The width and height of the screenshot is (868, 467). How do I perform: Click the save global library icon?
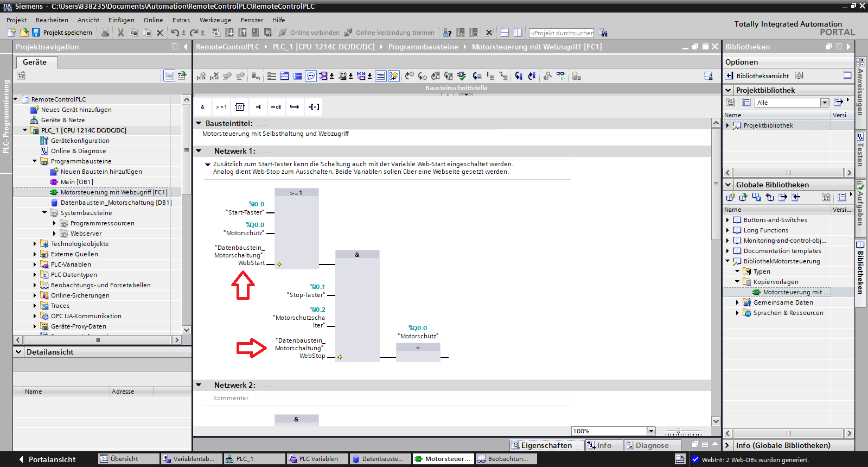756,197
